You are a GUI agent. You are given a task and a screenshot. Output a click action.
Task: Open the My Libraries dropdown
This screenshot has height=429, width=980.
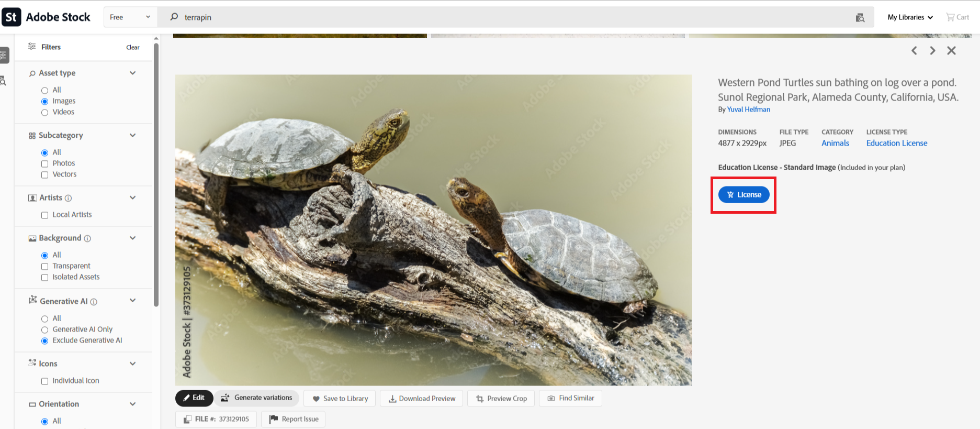(x=910, y=17)
